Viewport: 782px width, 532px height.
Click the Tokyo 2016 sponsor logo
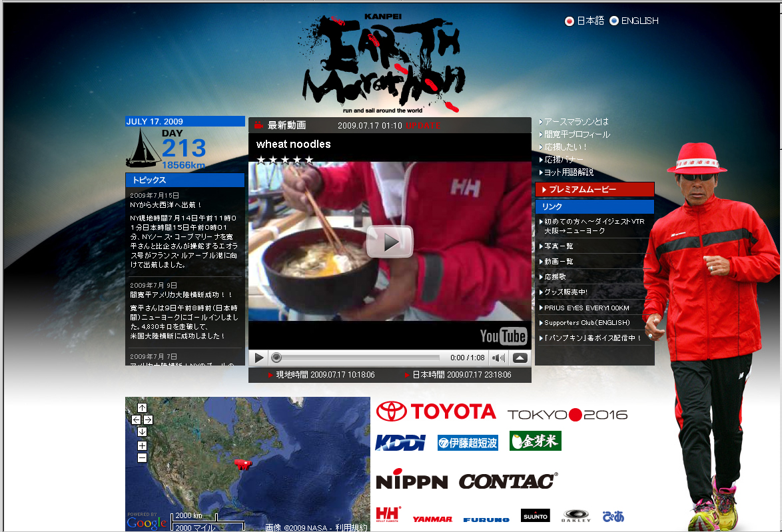pos(568,415)
